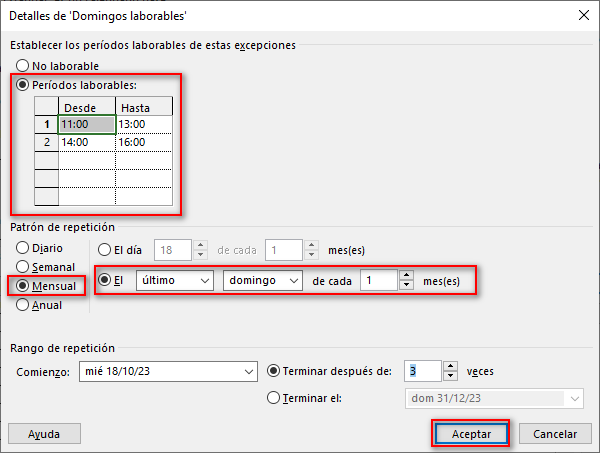Close the Detalles dialog window
This screenshot has height=453, width=600.
tap(582, 15)
